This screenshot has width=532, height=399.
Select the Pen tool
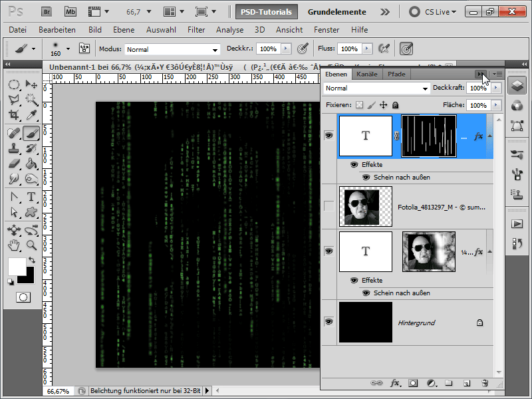13,197
